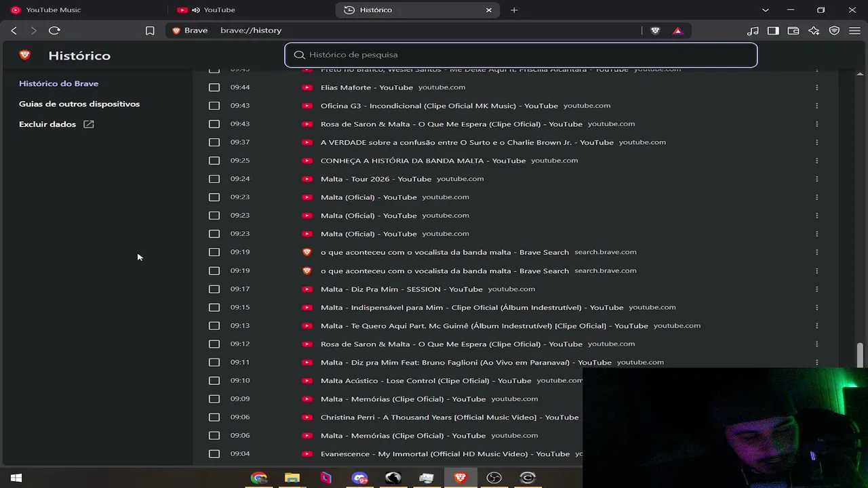Click the 09:44 timestamp
Image resolution: width=868 pixels, height=488 pixels.
pyautogui.click(x=240, y=87)
